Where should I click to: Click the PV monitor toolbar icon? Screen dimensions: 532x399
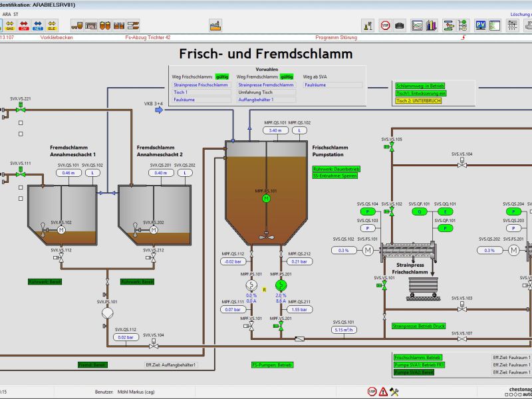coord(481,25)
